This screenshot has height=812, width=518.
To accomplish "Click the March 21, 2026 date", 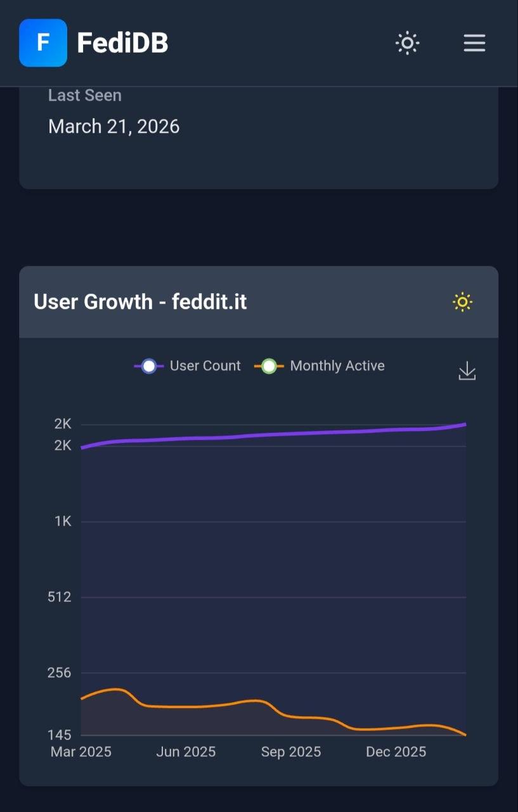I will pyautogui.click(x=114, y=126).
